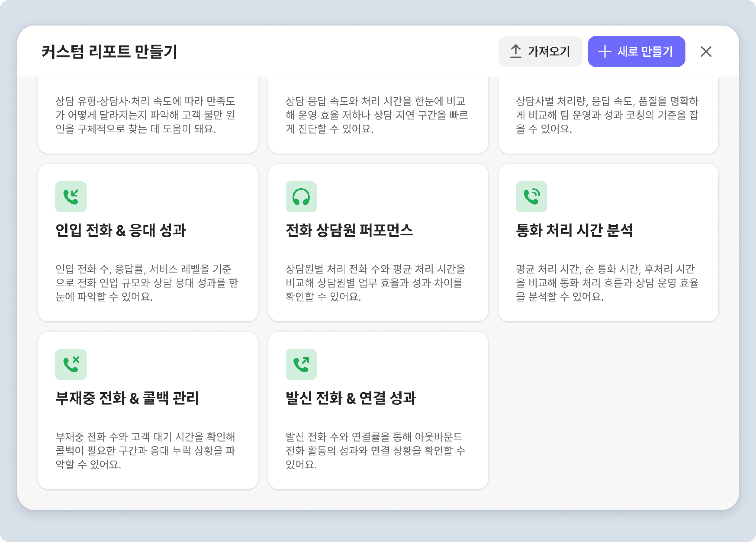Click the description about 콜백이 필요한 구간
Screen dimensions: 756x542
click(145, 450)
